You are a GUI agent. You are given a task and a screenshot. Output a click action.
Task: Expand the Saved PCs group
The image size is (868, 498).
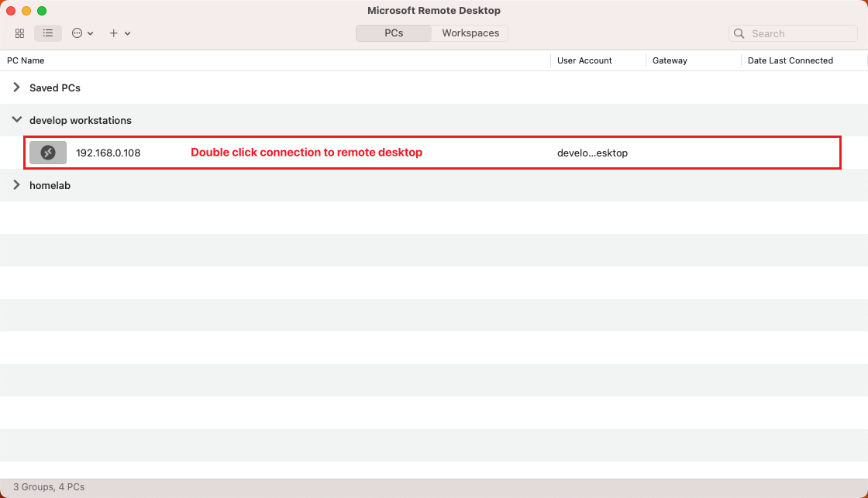coord(16,88)
